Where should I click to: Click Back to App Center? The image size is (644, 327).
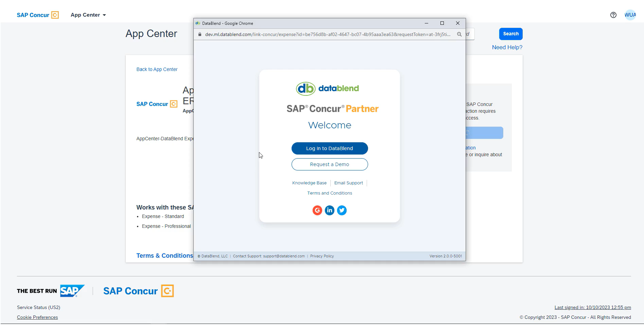[x=157, y=69]
